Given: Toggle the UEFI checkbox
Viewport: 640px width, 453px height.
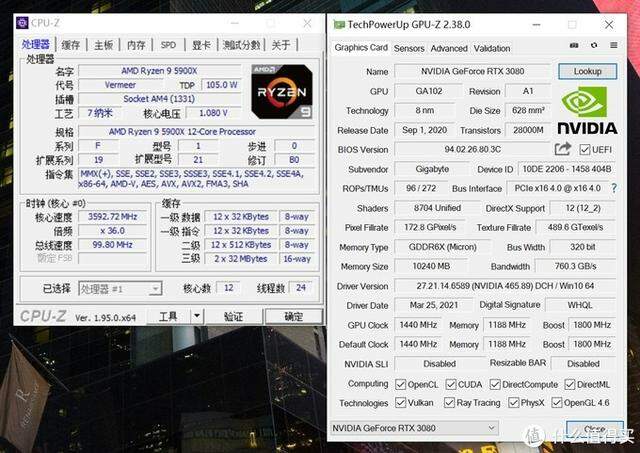Looking at the screenshot, I should coord(584,150).
